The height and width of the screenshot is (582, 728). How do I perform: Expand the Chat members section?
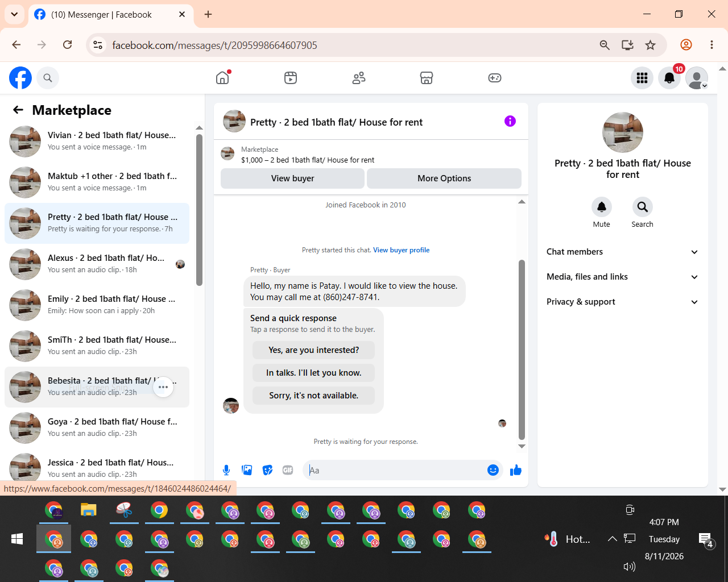pyautogui.click(x=623, y=252)
